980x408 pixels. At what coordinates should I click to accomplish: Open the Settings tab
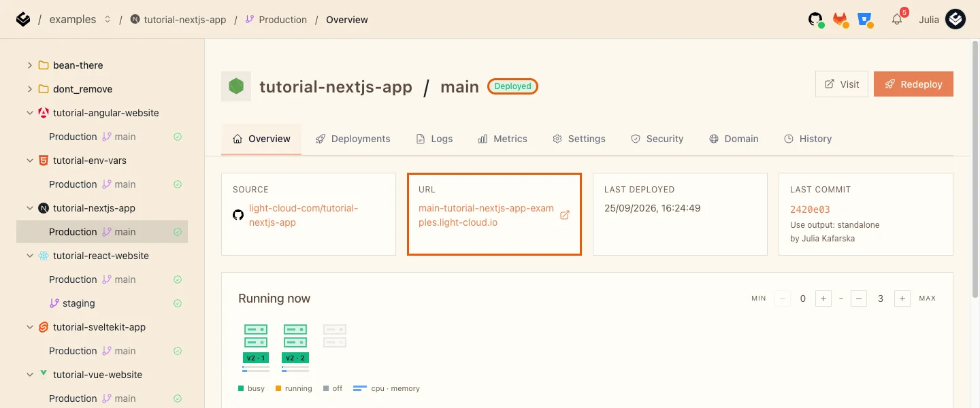(578, 139)
